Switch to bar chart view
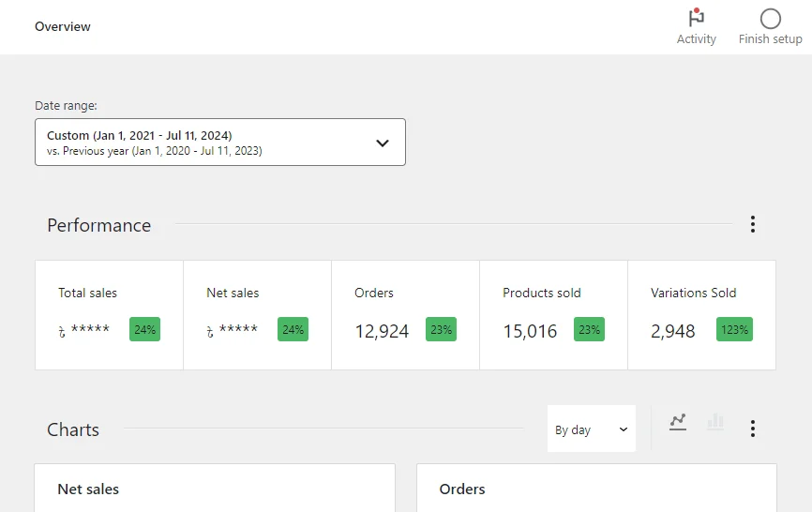Viewport: 812px width, 512px height. (x=715, y=422)
